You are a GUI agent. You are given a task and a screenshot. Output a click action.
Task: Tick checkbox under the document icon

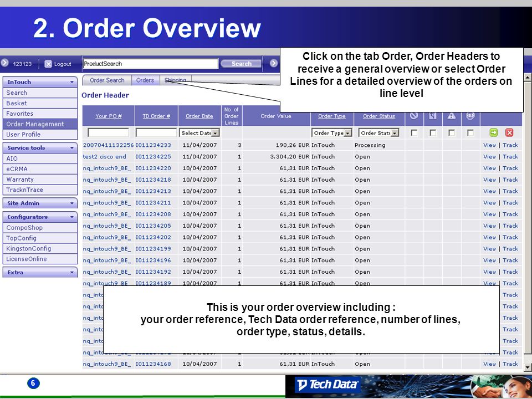tap(433, 132)
